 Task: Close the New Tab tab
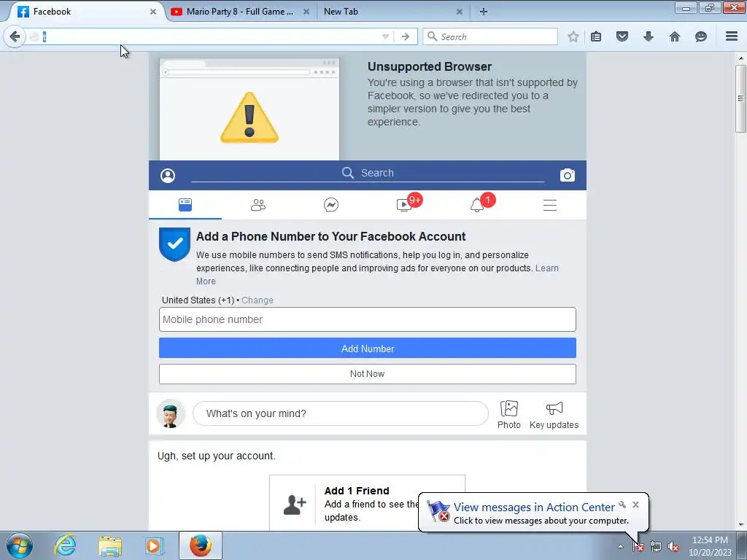460,12
